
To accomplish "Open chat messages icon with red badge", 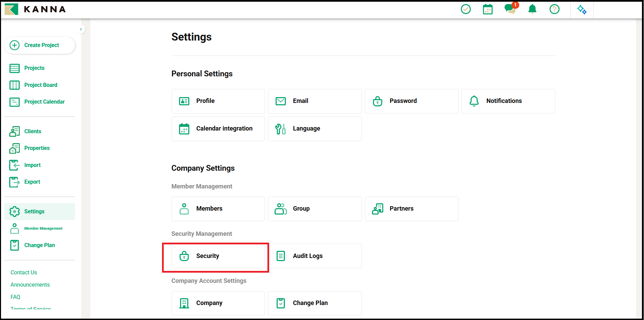I will point(511,9).
